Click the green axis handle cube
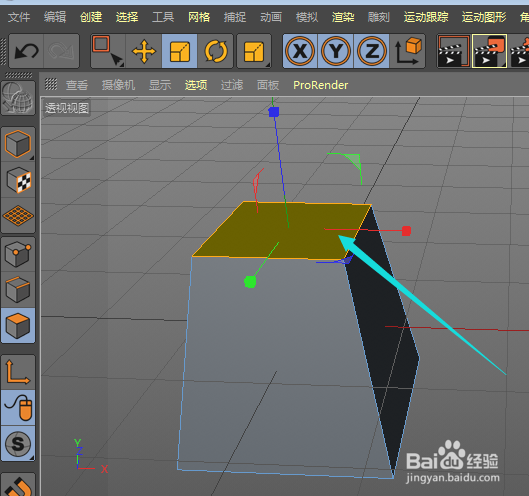Viewport: 529px width, 496px height. (x=250, y=282)
